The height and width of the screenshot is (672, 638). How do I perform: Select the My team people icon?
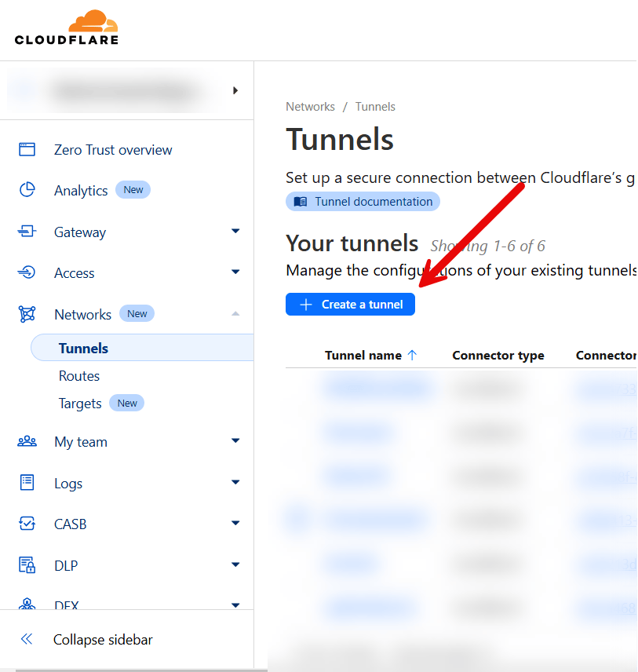click(x=27, y=441)
